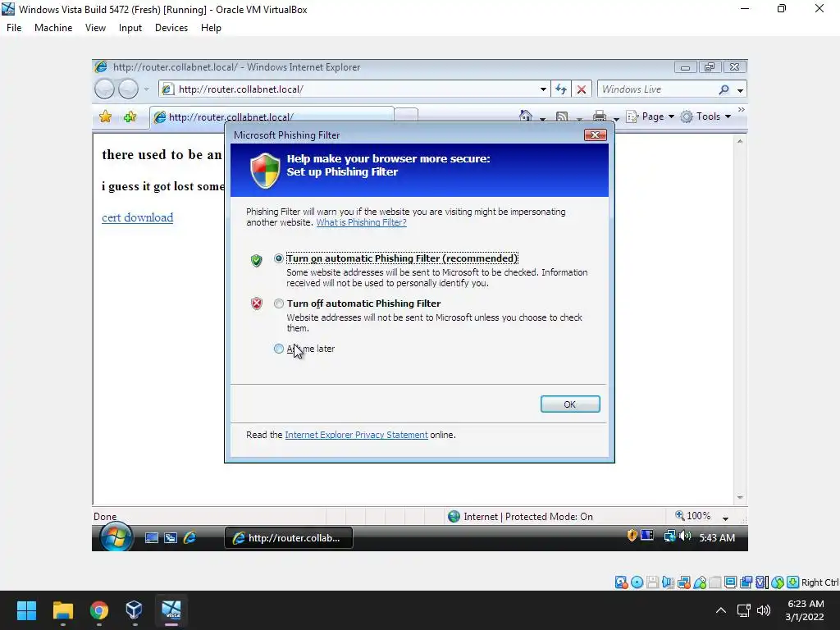The image size is (840, 630).
Task: Click the IE address bar field
Action: (x=354, y=89)
